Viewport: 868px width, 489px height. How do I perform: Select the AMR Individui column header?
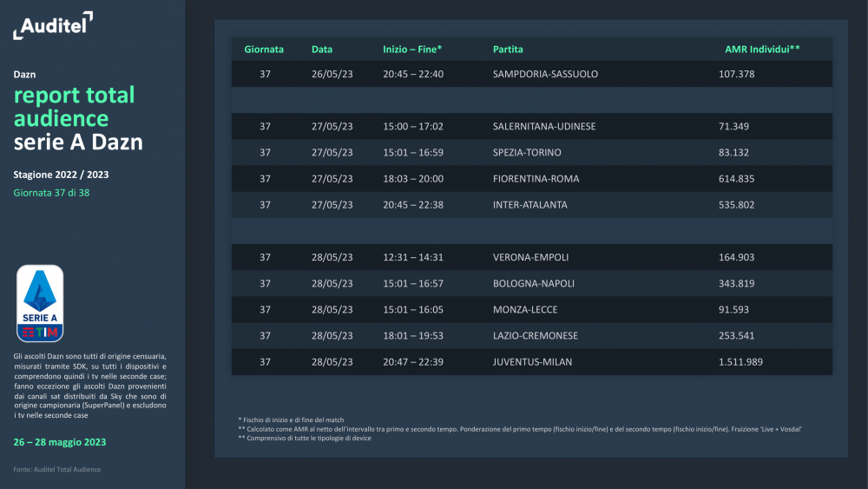pos(762,50)
